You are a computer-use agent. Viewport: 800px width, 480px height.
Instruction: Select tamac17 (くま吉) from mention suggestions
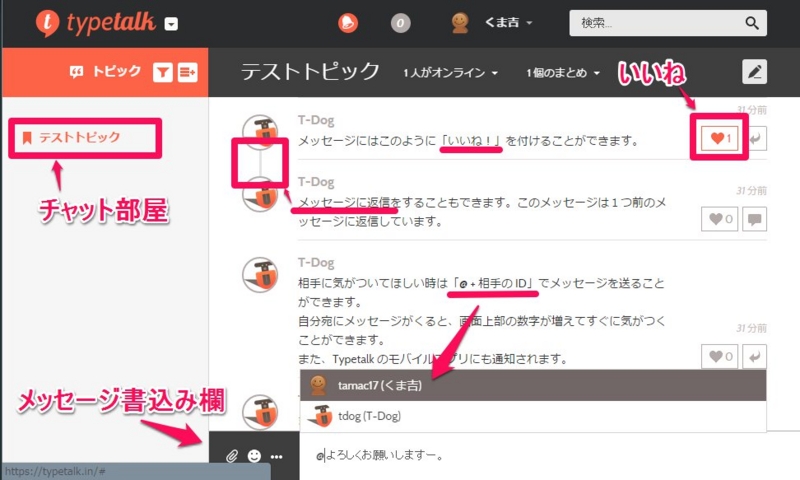pyautogui.click(x=533, y=385)
